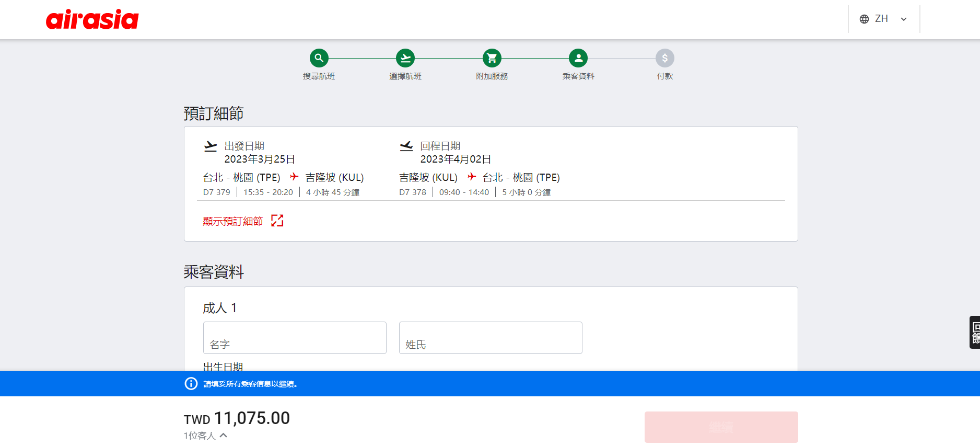This screenshot has width=980, height=446.
Task: Click red plane icon between TPE and KUL
Action: 294,177
